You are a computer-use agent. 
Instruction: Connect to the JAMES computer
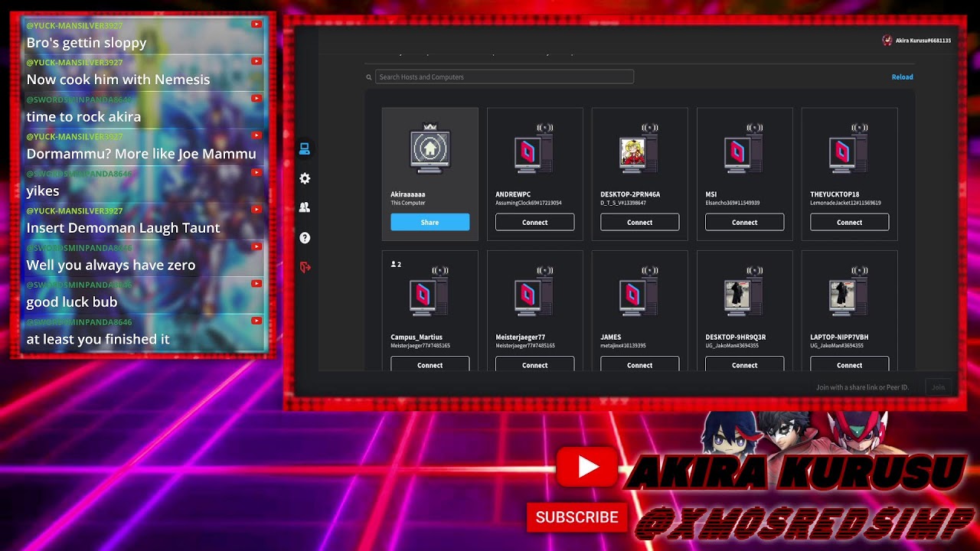[x=639, y=364]
